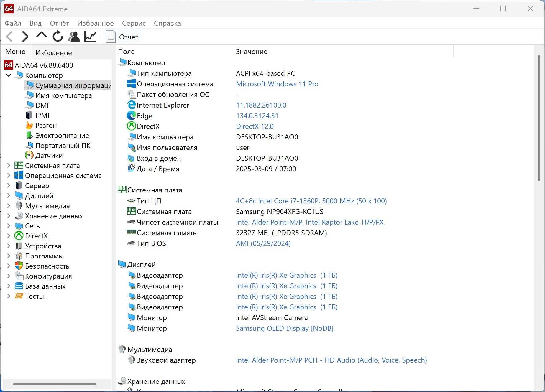Viewport: 545px width, 392px height.
Task: Click the Отчёт report toolbar button
Action: (x=122, y=37)
